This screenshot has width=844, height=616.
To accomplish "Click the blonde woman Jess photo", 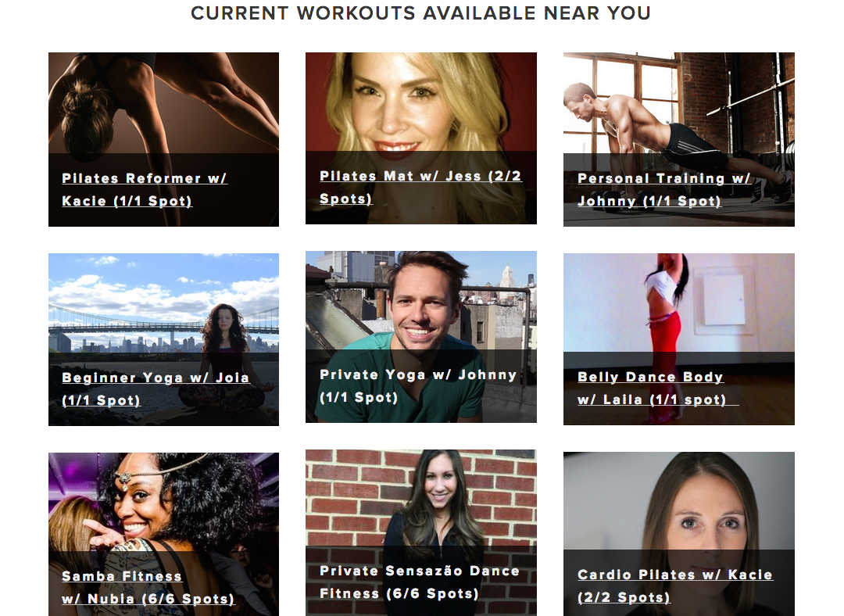I will [x=421, y=102].
